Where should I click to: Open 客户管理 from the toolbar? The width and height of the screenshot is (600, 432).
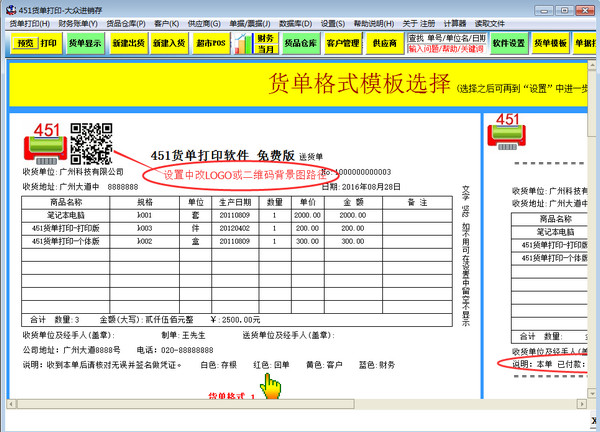pos(342,43)
